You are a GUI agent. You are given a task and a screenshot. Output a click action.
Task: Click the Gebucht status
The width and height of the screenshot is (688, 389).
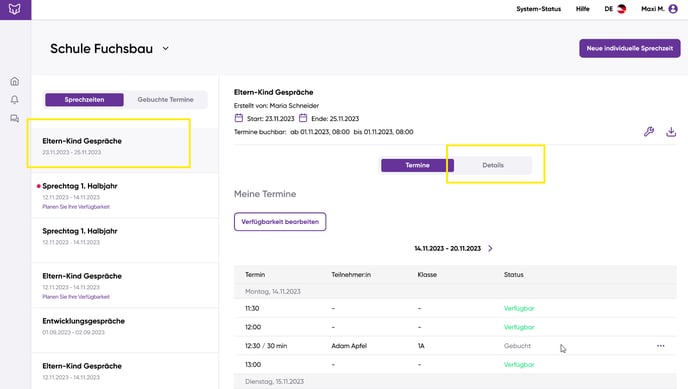[x=517, y=346]
